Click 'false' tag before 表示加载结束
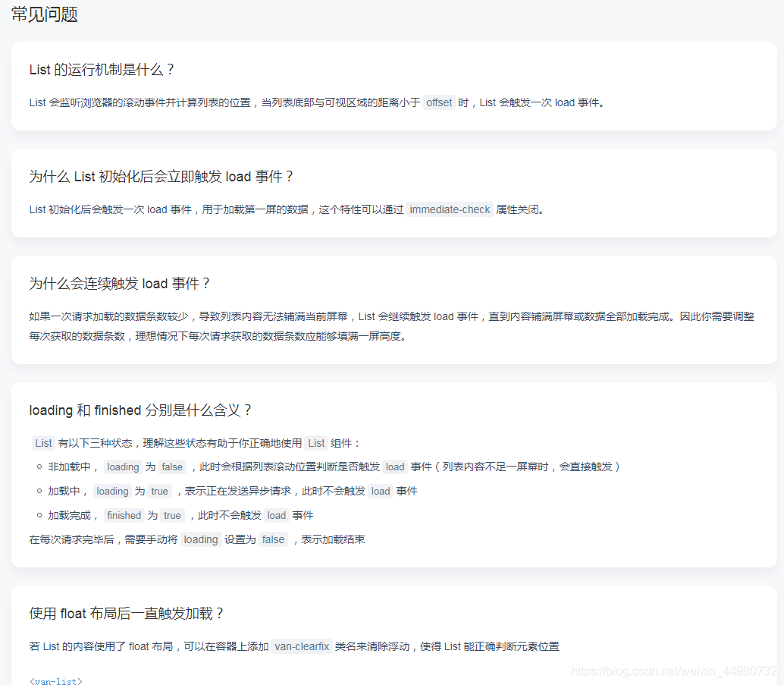 tap(273, 539)
